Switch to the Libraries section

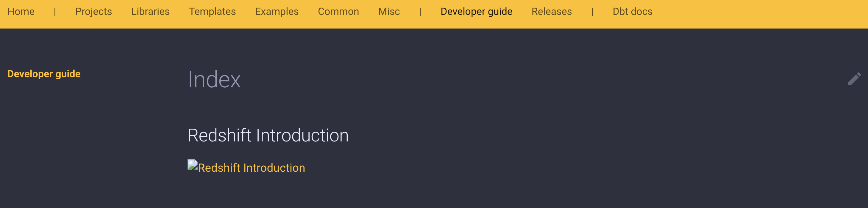pyautogui.click(x=151, y=12)
